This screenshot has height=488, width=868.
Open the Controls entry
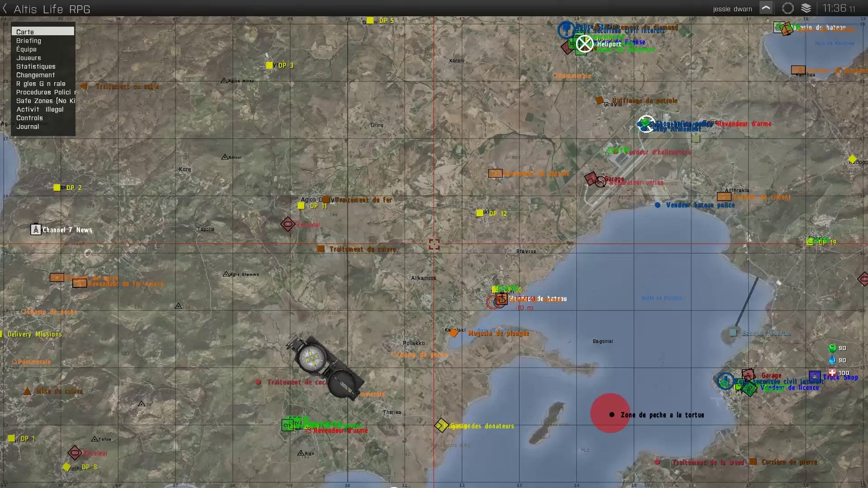coord(29,118)
